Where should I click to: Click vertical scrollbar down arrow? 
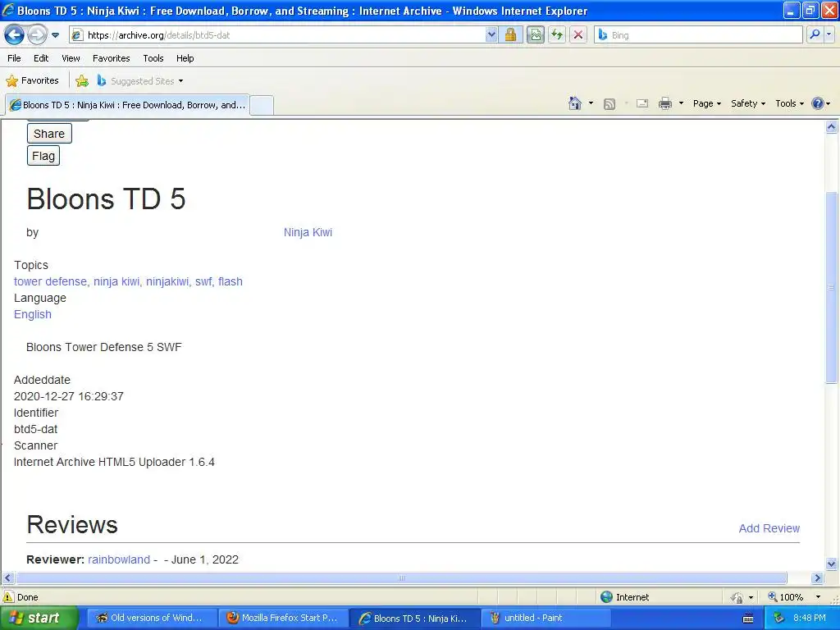pos(832,564)
